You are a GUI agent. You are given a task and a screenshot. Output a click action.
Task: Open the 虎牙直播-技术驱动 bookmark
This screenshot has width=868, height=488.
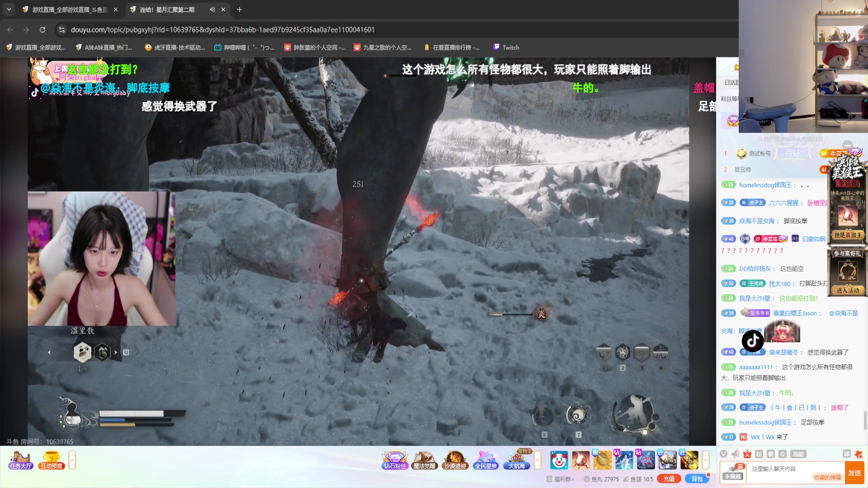[x=175, y=47]
